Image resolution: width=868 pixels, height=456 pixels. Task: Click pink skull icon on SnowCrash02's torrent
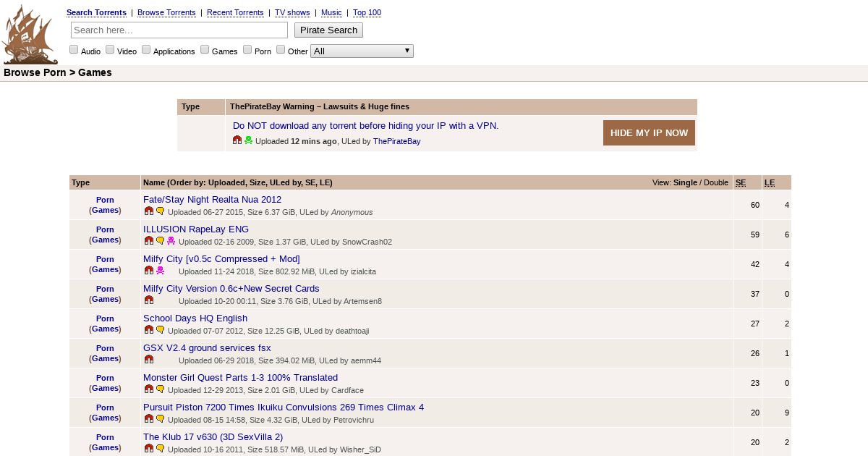[171, 240]
